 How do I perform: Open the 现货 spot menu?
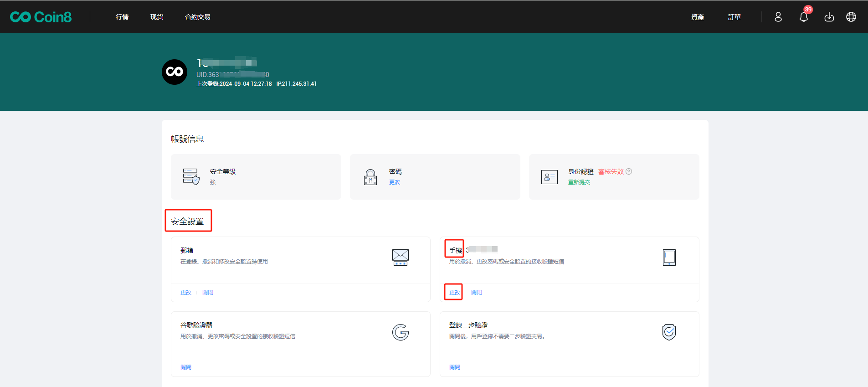pos(157,17)
